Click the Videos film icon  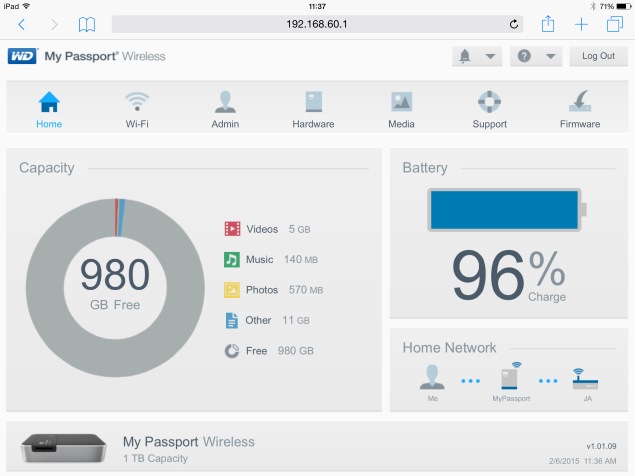(x=232, y=229)
